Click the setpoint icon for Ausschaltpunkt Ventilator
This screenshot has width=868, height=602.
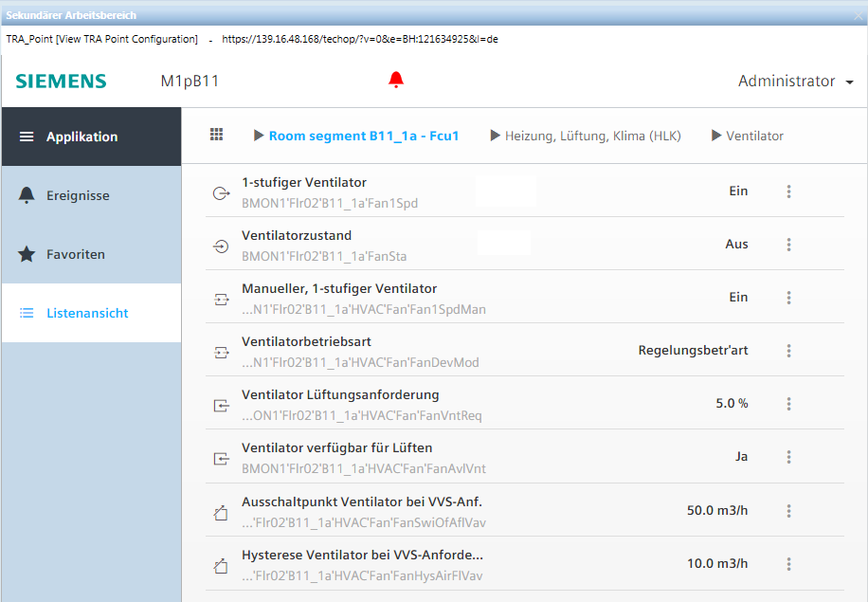[221, 513]
